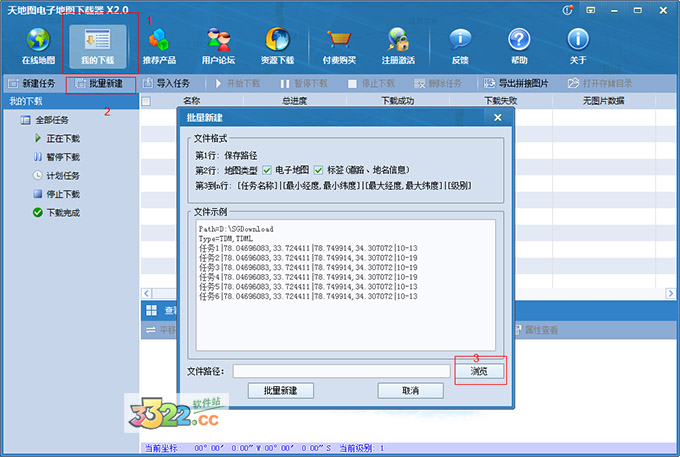The image size is (680, 457).
Task: Toggle the 电子地图 checkbox
Action: point(267,170)
